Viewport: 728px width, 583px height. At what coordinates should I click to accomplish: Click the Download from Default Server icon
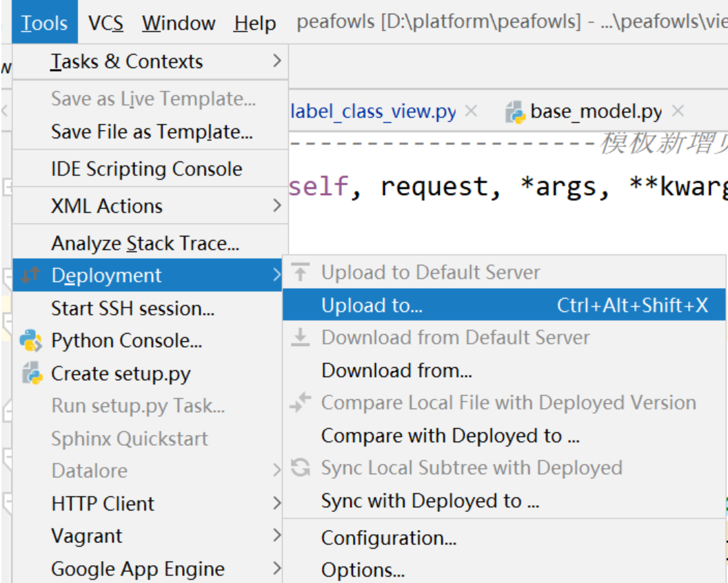(301, 337)
